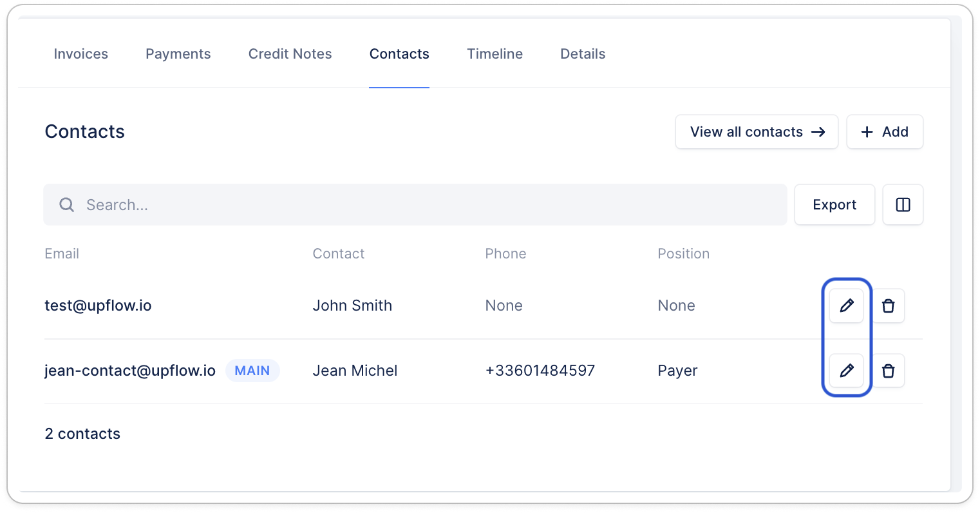Open the Details tab
The image size is (980, 513).
[x=583, y=54]
